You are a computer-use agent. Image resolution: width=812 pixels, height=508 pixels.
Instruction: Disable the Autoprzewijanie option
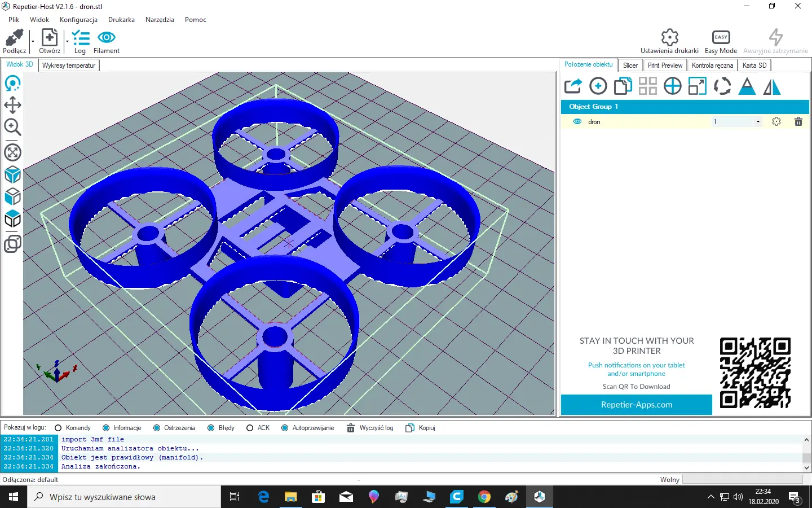(285, 428)
